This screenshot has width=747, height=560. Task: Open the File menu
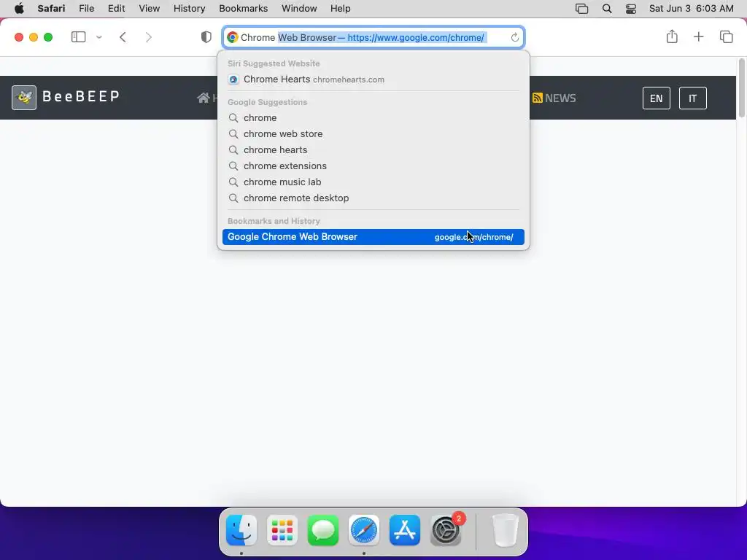[x=86, y=9]
